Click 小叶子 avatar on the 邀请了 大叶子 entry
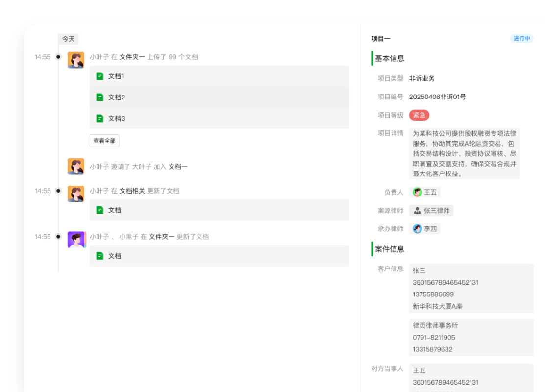545x392 pixels. [76, 167]
